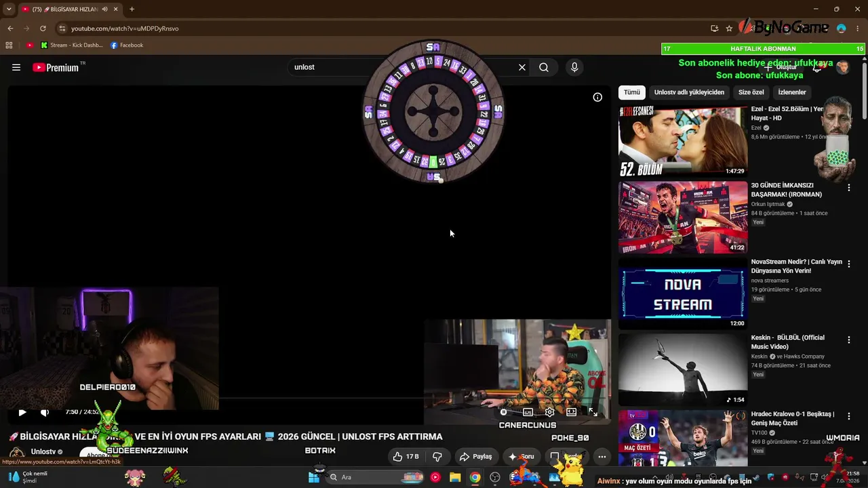Screen dimensions: 868x488
Task: Open Keskin BÜLBÜL music video thumbnail
Action: tap(683, 370)
